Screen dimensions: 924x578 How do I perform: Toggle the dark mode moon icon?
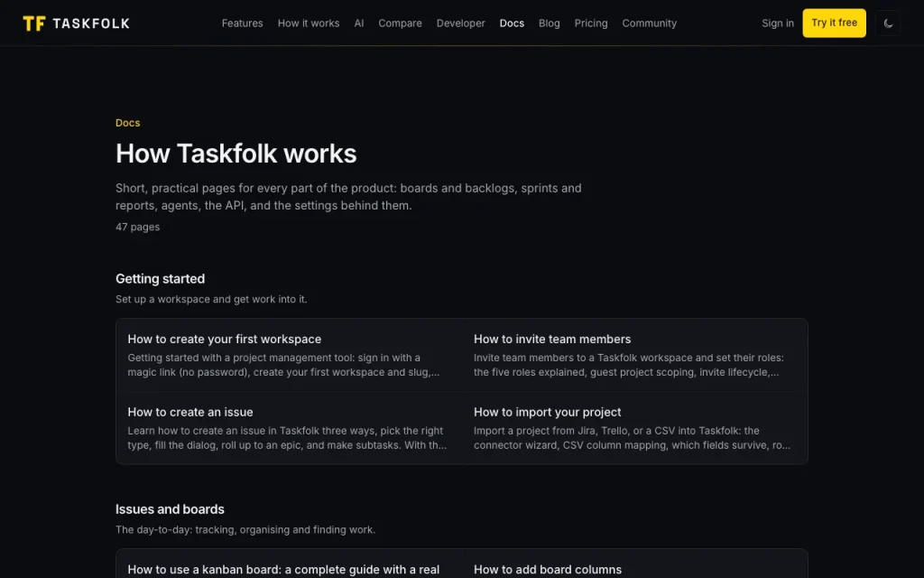pos(888,23)
